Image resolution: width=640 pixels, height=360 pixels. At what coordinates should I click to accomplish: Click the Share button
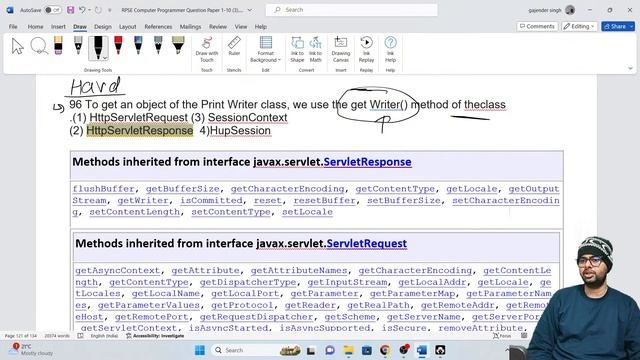point(615,26)
